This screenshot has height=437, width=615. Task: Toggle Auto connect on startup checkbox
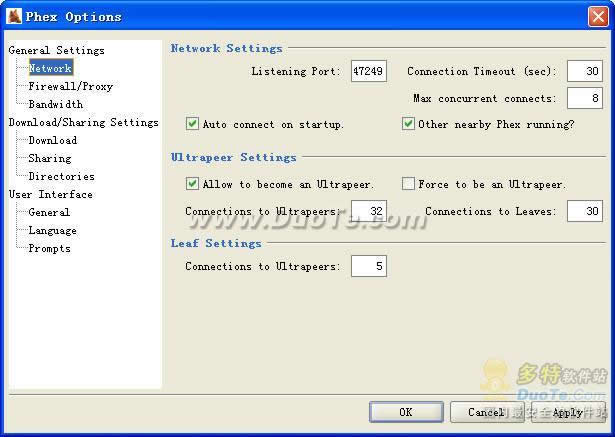(x=193, y=124)
